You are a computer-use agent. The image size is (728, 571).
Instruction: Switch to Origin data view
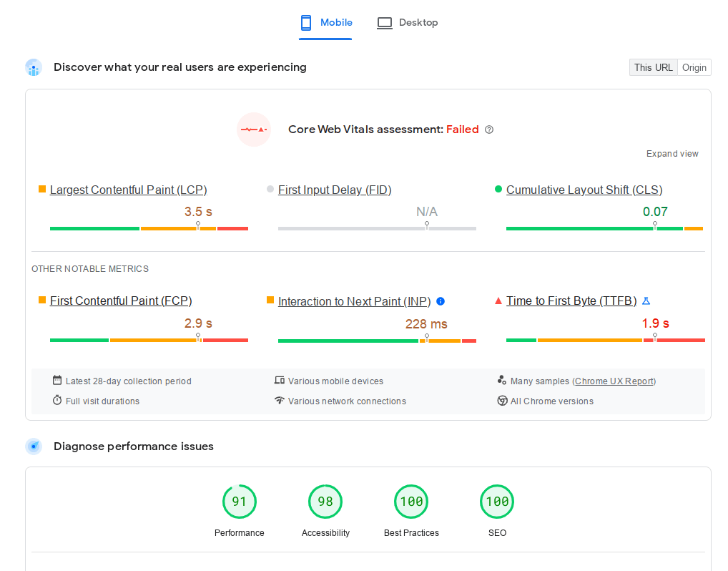click(694, 67)
